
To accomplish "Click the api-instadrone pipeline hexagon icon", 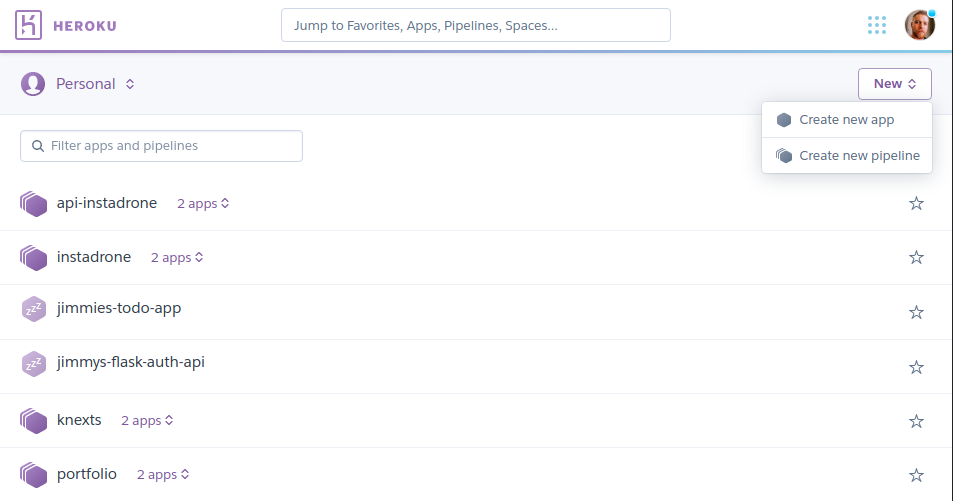I will (34, 204).
